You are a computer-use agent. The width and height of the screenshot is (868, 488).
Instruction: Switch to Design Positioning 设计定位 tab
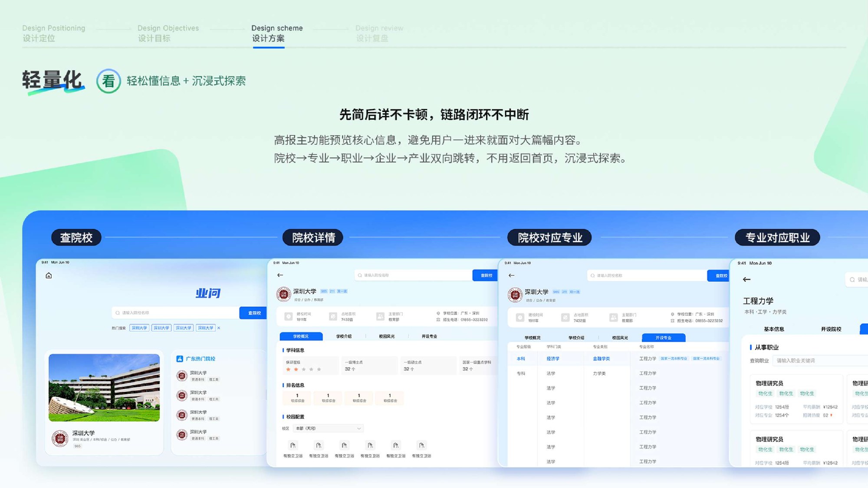(x=54, y=33)
